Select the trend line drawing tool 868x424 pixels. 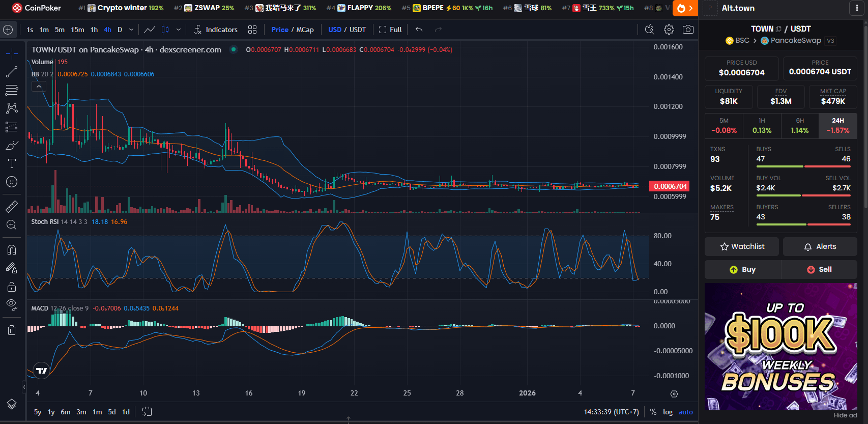tap(12, 72)
